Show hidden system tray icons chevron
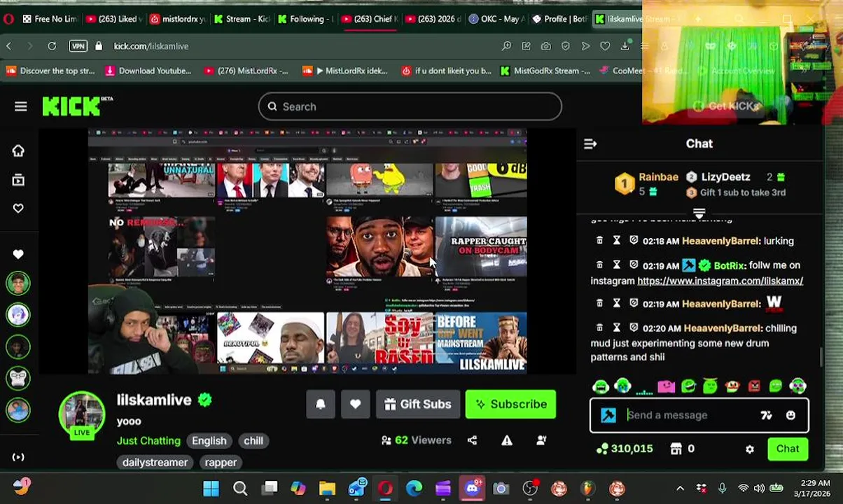Viewport: 843px width, 504px height. (680, 488)
